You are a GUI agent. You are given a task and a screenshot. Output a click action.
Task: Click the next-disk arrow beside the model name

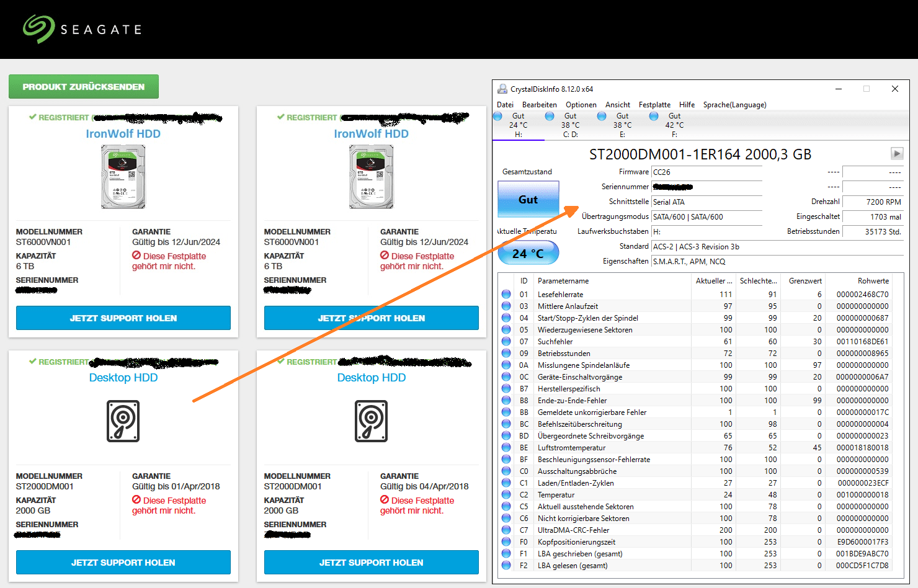[x=897, y=153]
